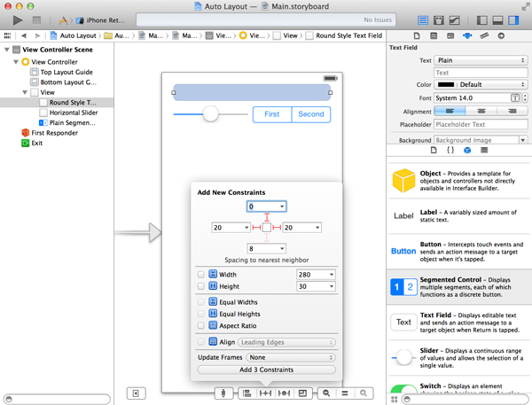Open the Height value 30 dropdown
Image resolution: width=532 pixels, height=405 pixels.
point(332,286)
